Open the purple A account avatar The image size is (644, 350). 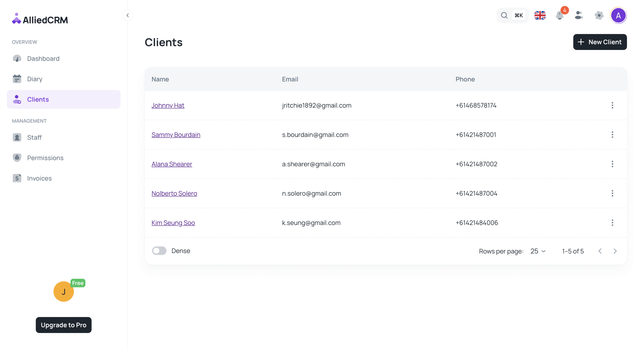(x=618, y=16)
